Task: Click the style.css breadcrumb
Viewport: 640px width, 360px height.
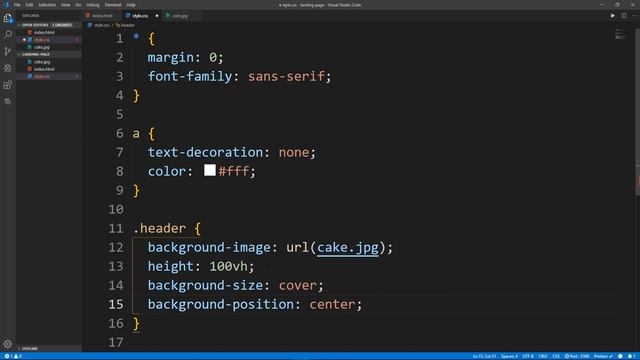Action: point(102,25)
